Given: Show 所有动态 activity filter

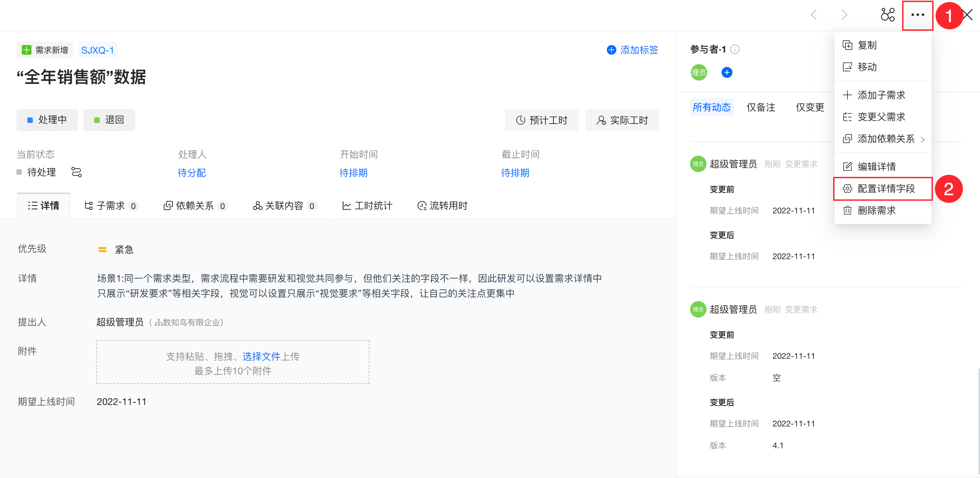Looking at the screenshot, I should (x=711, y=107).
